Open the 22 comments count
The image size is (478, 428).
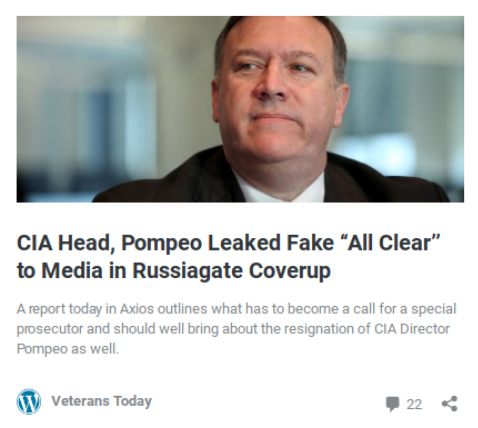pos(414,404)
